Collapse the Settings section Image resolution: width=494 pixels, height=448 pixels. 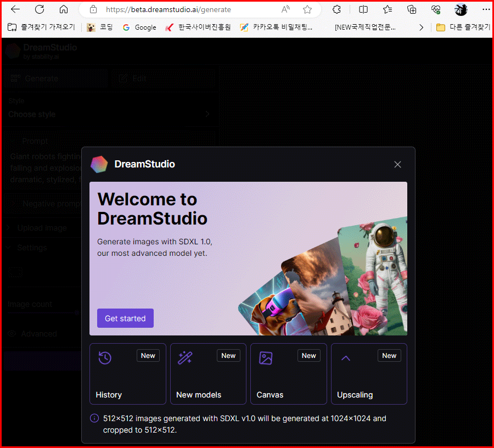[x=31, y=248]
